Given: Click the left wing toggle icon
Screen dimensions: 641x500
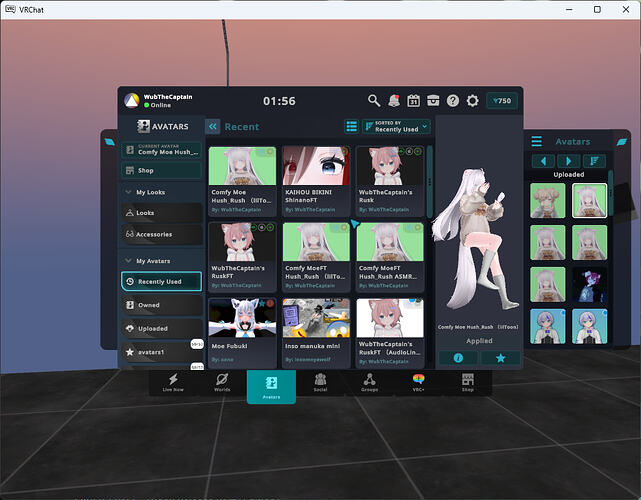Looking at the screenshot, I should 110,142.
